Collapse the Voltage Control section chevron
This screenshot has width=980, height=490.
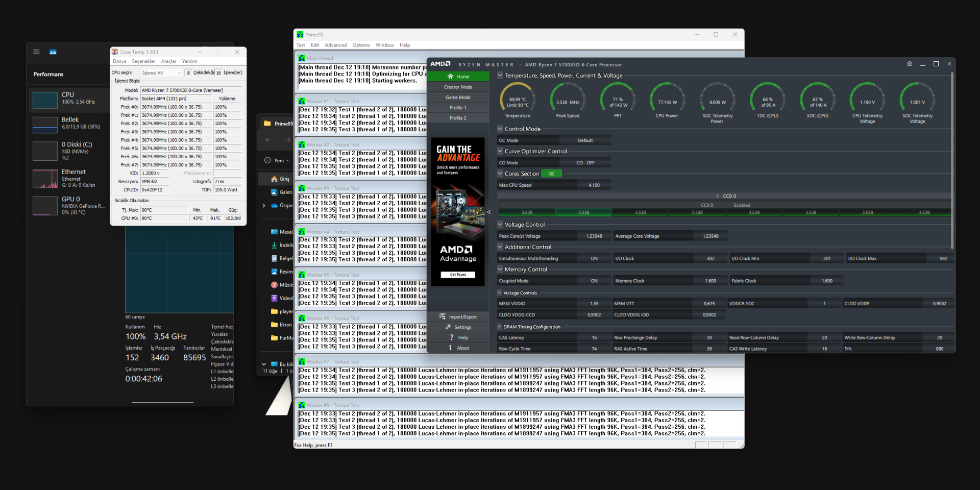point(500,224)
